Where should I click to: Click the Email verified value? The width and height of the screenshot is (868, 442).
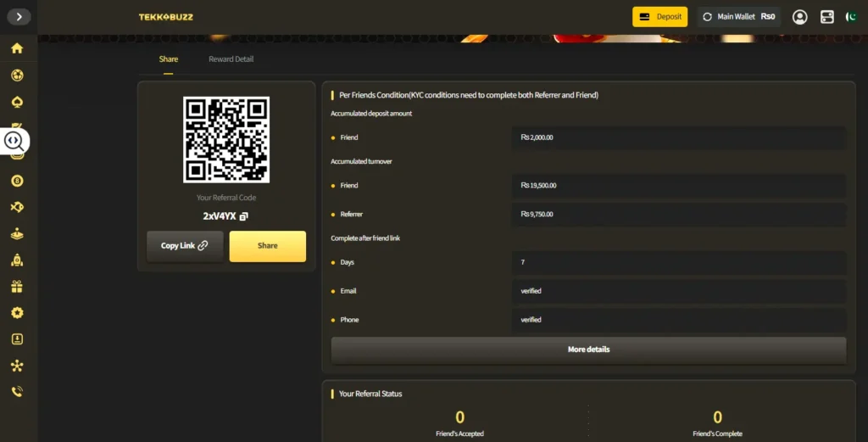(x=531, y=291)
